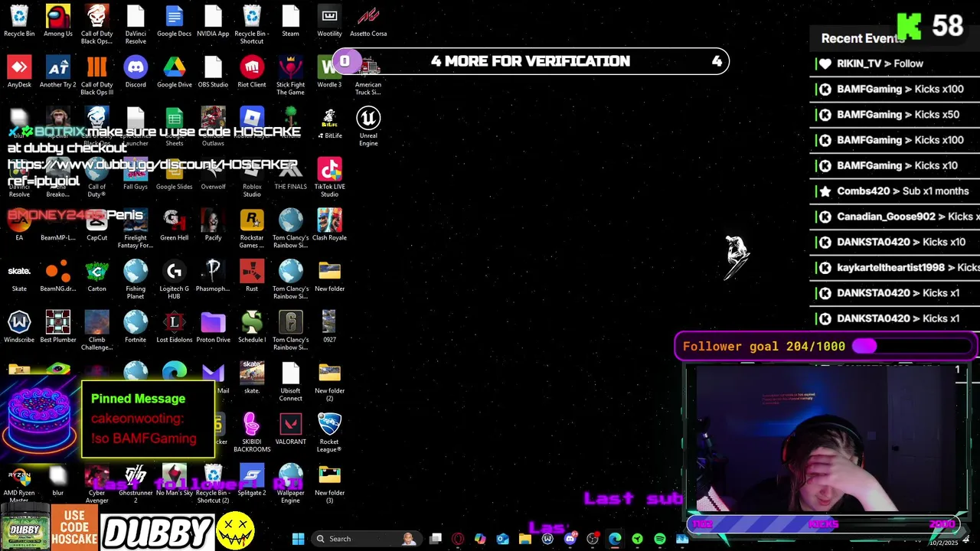This screenshot has height=551, width=980.
Task: Select the Best Plumber desktop icon
Action: coord(58,327)
